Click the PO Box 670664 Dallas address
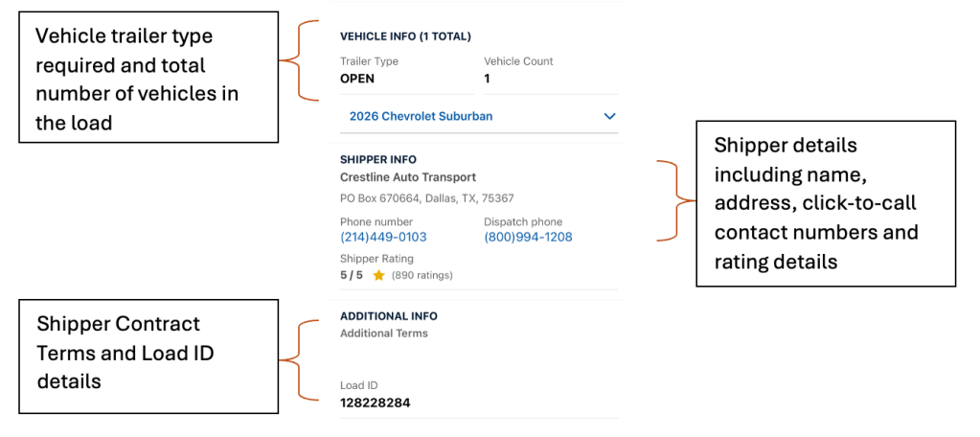Viewport: 980px width, 437px height. click(x=426, y=198)
